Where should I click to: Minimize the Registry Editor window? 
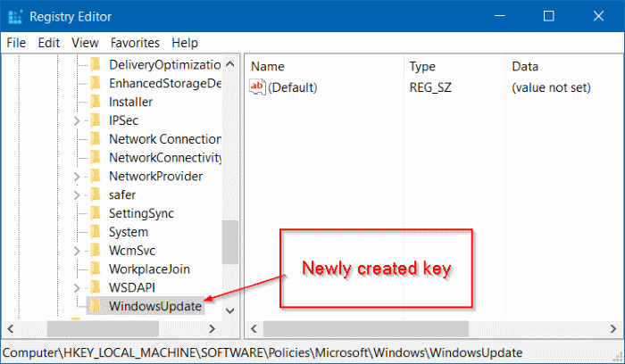coord(499,16)
